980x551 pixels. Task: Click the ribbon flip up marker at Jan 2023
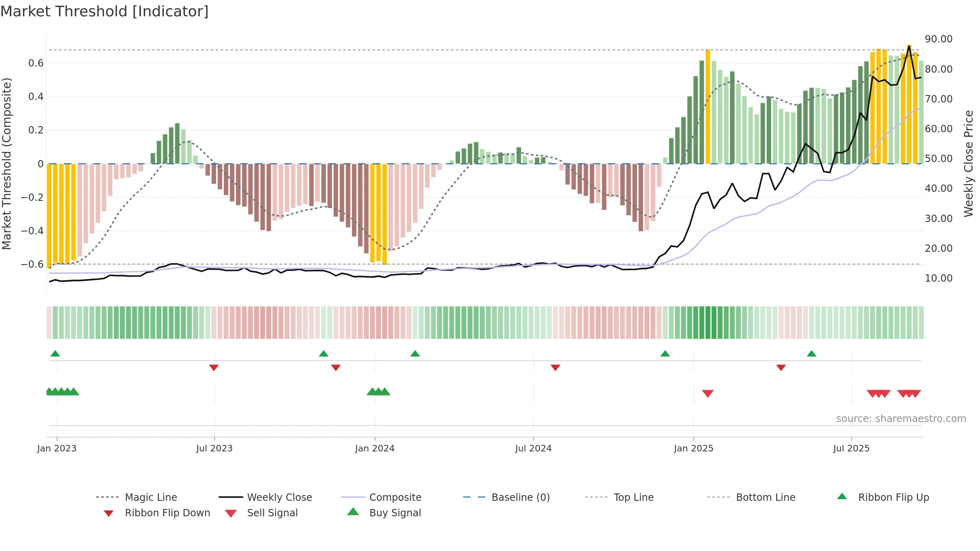tap(55, 353)
